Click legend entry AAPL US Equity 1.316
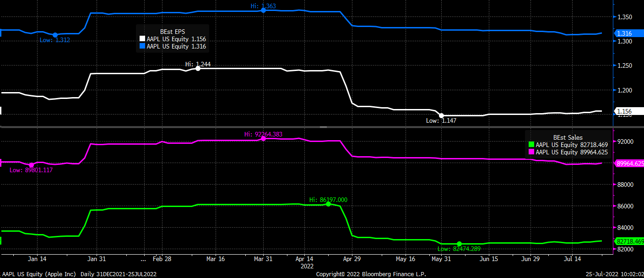The width and height of the screenshot is (644, 278). tap(173, 46)
